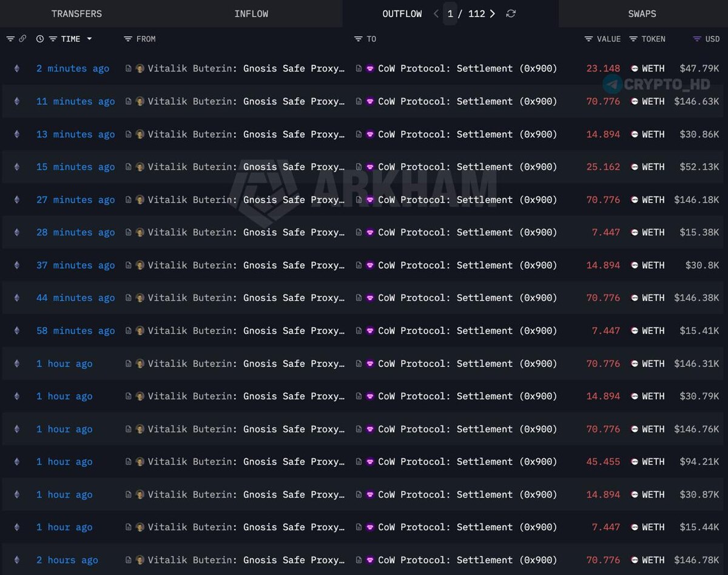Viewport: 728px width, 575px height.
Task: Open Vitalik Buterin sender in 2 minutes ago row
Action: pyautogui.click(x=246, y=69)
